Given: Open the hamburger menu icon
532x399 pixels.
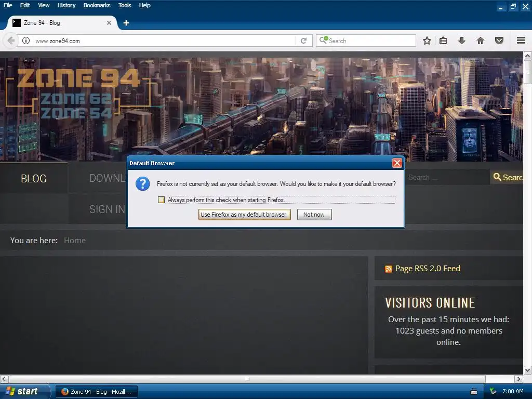Looking at the screenshot, I should coord(521,41).
